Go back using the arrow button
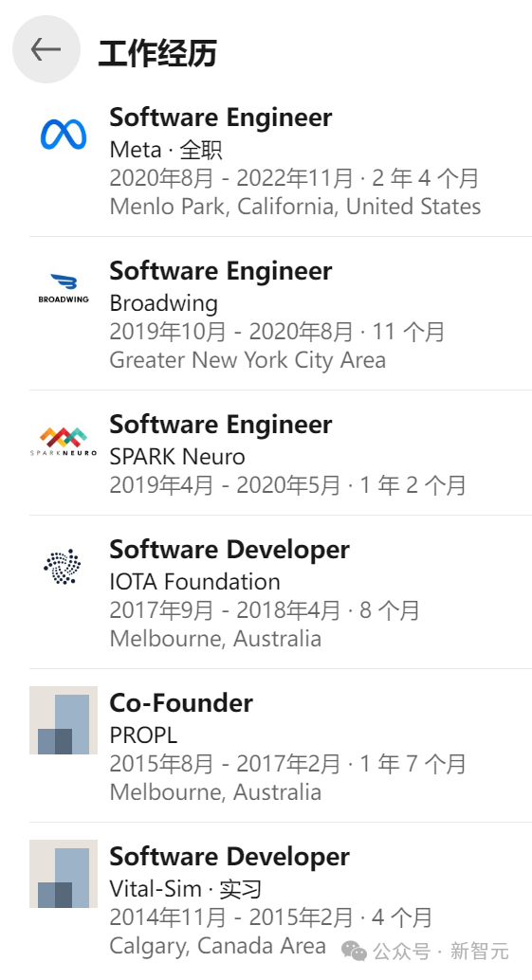 [x=46, y=49]
